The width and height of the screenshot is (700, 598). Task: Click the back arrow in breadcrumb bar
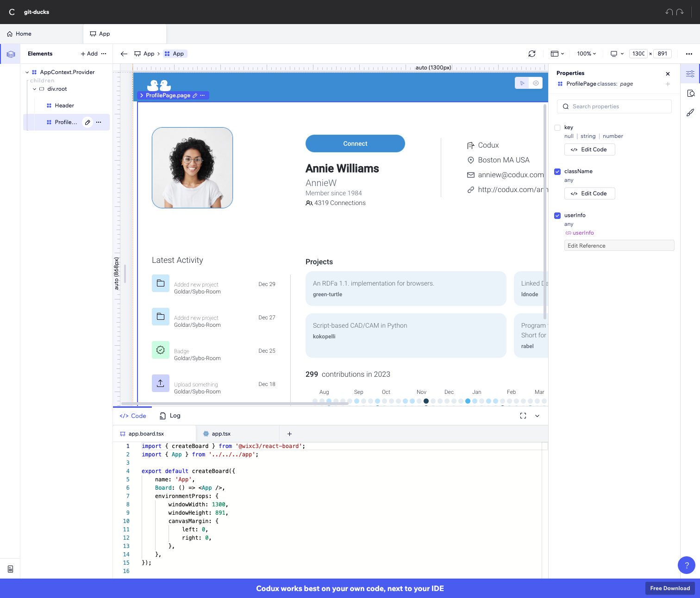tap(124, 54)
